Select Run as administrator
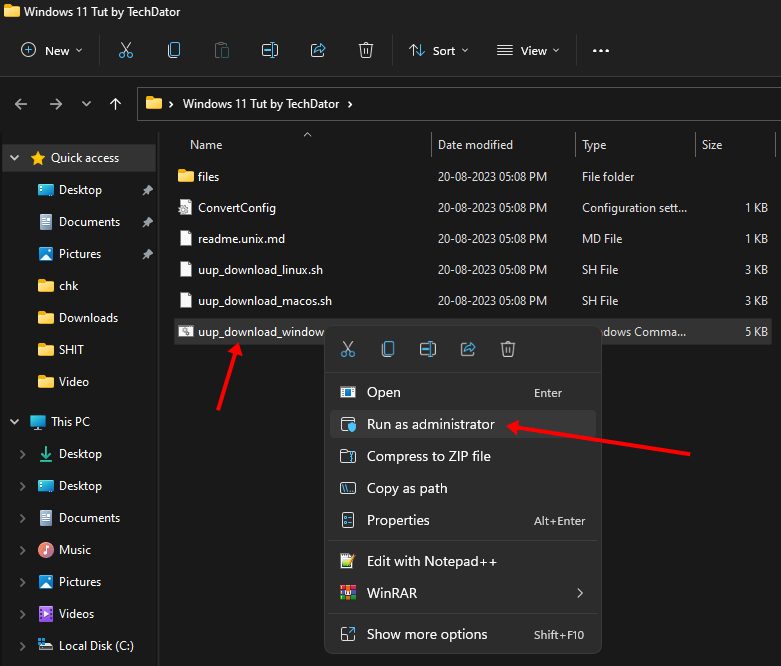The height and width of the screenshot is (666, 781). [430, 424]
